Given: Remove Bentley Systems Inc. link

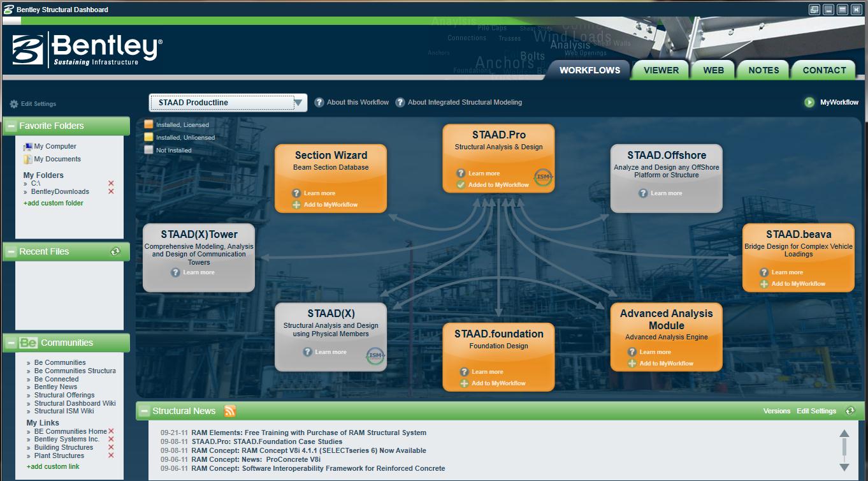Looking at the screenshot, I should tap(111, 440).
